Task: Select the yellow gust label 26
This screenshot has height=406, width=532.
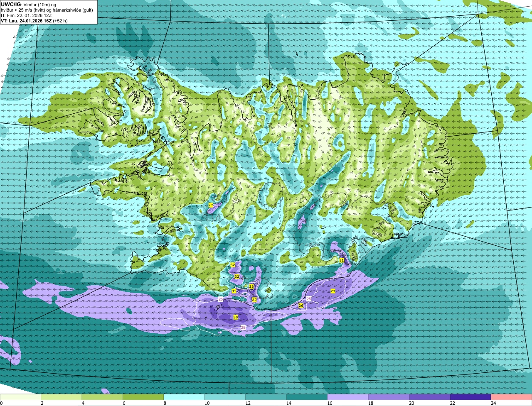Action: (x=301, y=306)
